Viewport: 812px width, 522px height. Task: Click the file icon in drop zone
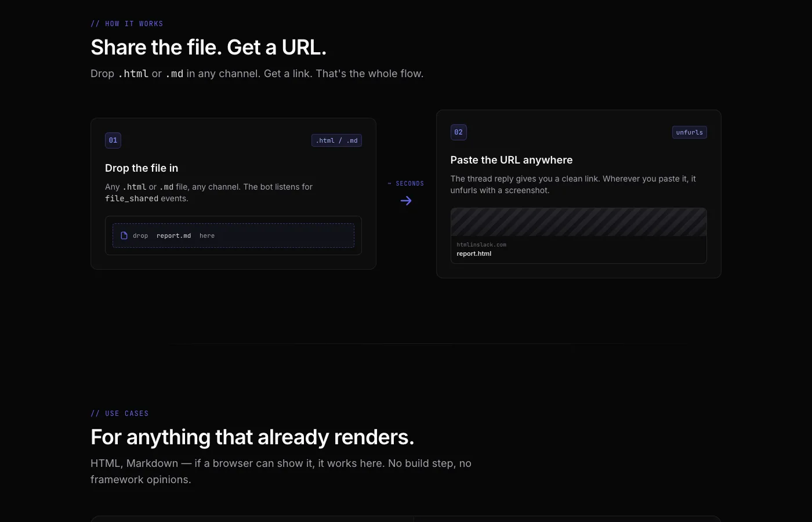point(124,235)
